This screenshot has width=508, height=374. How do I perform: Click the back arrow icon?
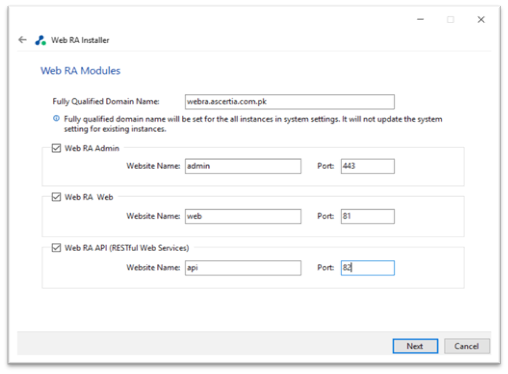tap(22, 40)
